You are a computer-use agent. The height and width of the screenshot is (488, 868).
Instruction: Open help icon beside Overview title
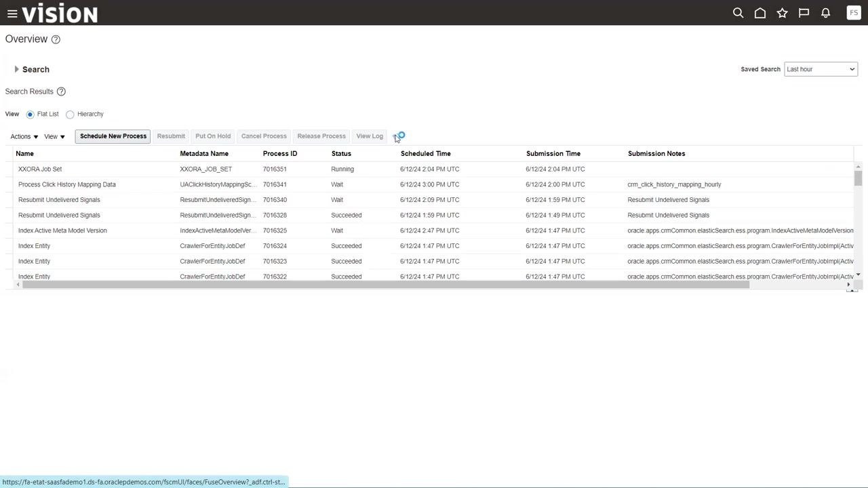click(56, 39)
